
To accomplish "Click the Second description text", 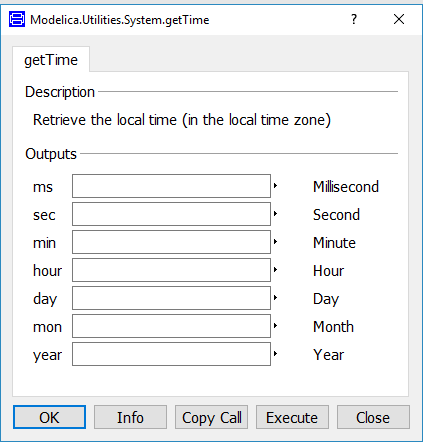I will pos(336,215).
